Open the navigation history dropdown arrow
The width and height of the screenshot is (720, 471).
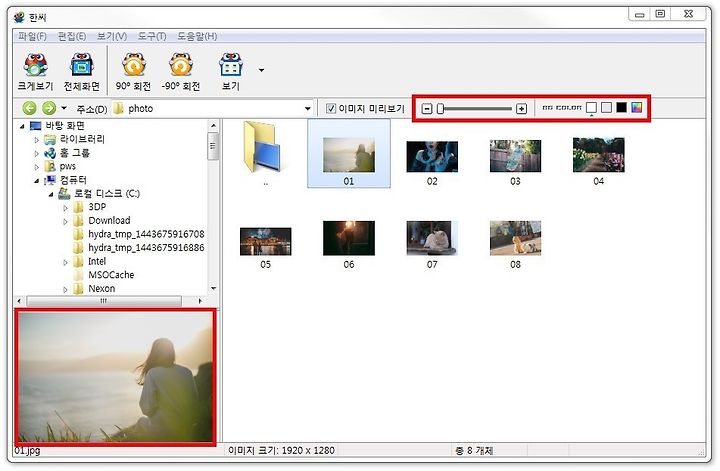pyautogui.click(x=64, y=108)
